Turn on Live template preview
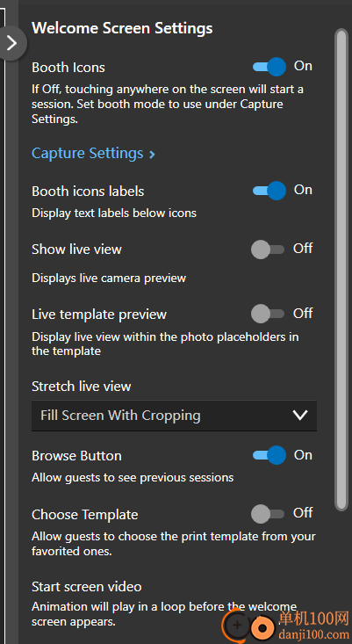This screenshot has width=352, height=644. coord(268,315)
